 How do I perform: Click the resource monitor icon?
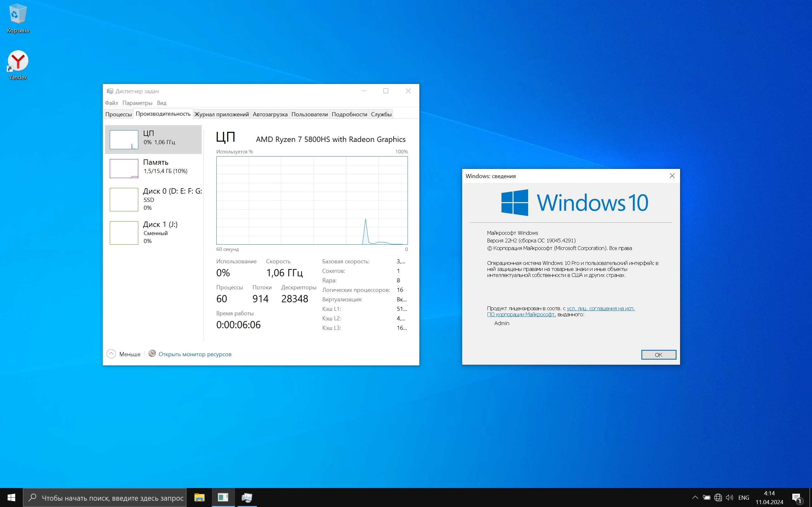coord(152,354)
